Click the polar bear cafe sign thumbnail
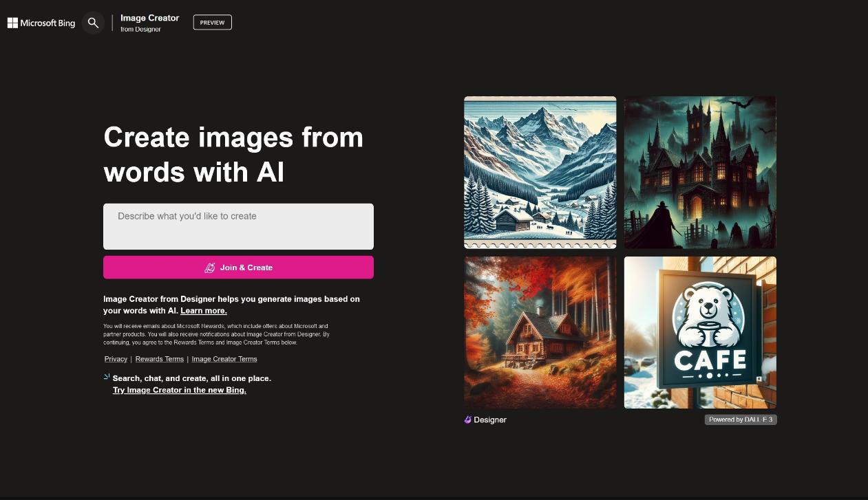 [699, 332]
